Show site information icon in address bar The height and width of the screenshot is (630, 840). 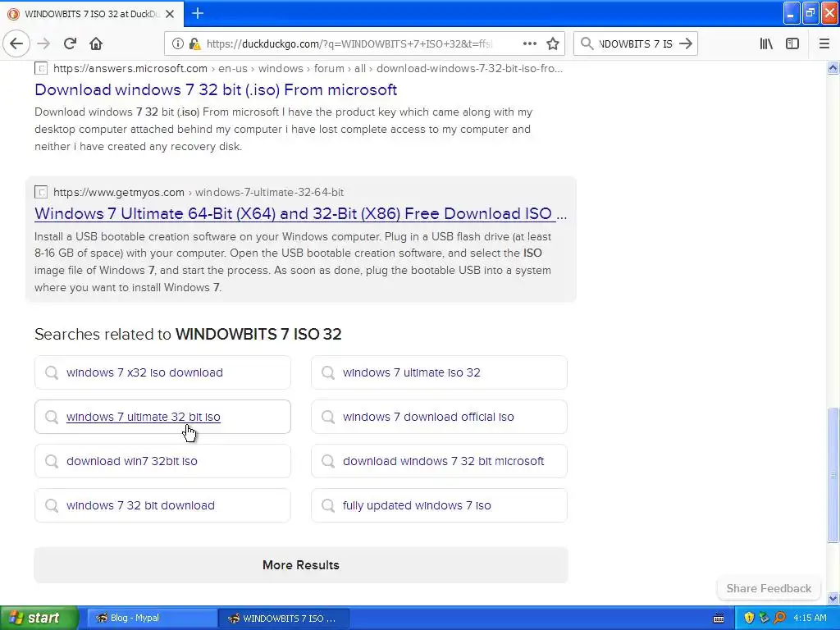click(177, 43)
